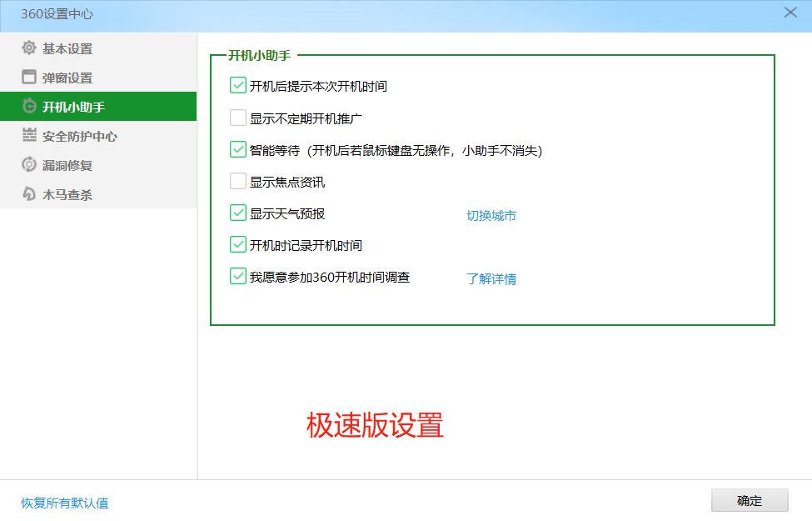Click the 显示焦点资讯 label text
Image resolution: width=812 pixels, height=521 pixels.
[286, 182]
